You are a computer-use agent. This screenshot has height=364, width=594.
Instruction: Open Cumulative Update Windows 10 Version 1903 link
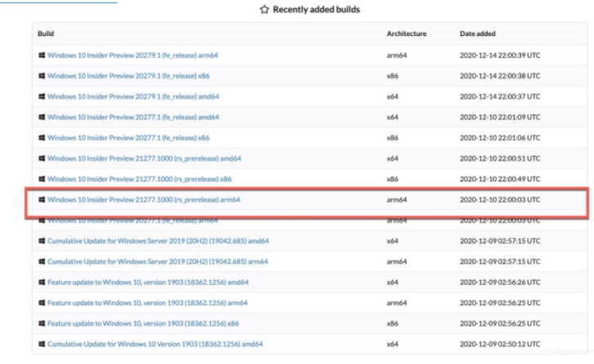[x=154, y=344]
